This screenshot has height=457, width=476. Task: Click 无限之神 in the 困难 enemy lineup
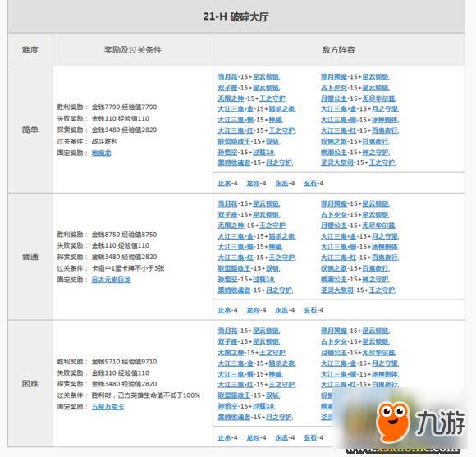coord(231,352)
